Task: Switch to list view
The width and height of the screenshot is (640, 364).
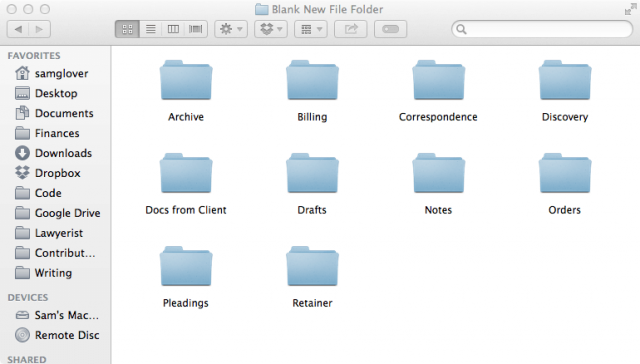Action: (151, 29)
